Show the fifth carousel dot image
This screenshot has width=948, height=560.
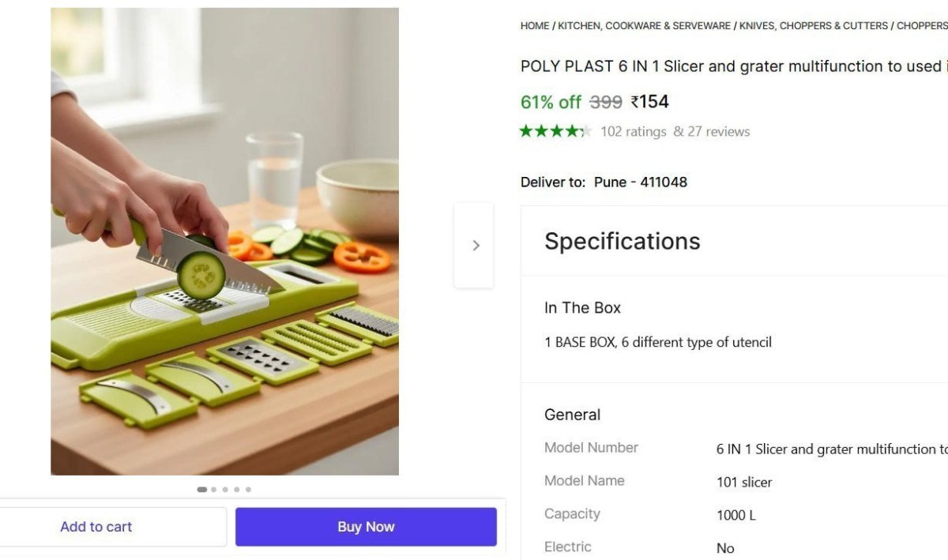pyautogui.click(x=248, y=490)
